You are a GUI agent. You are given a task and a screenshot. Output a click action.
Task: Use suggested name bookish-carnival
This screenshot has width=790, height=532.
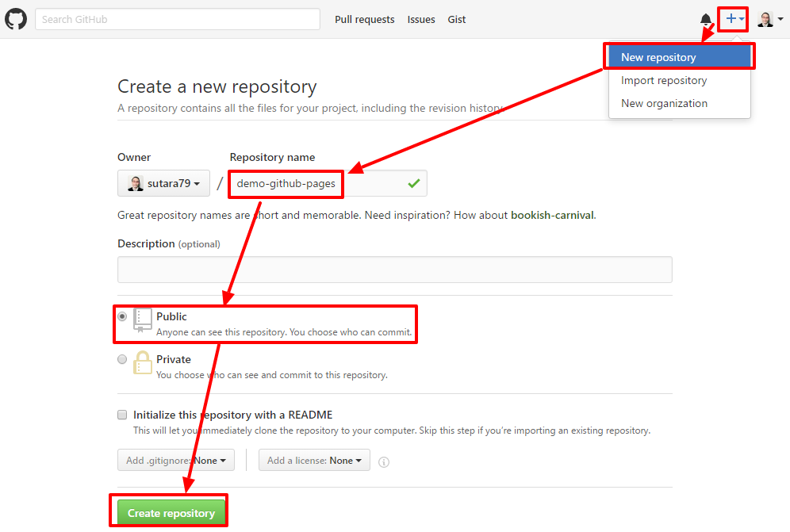pyautogui.click(x=552, y=215)
